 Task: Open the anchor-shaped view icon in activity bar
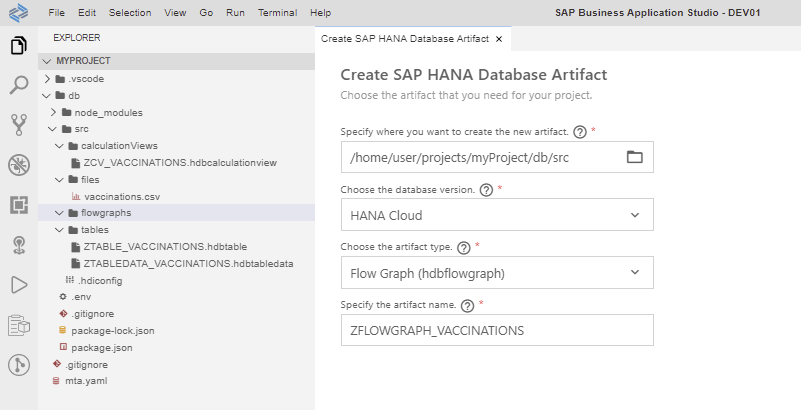point(18,246)
